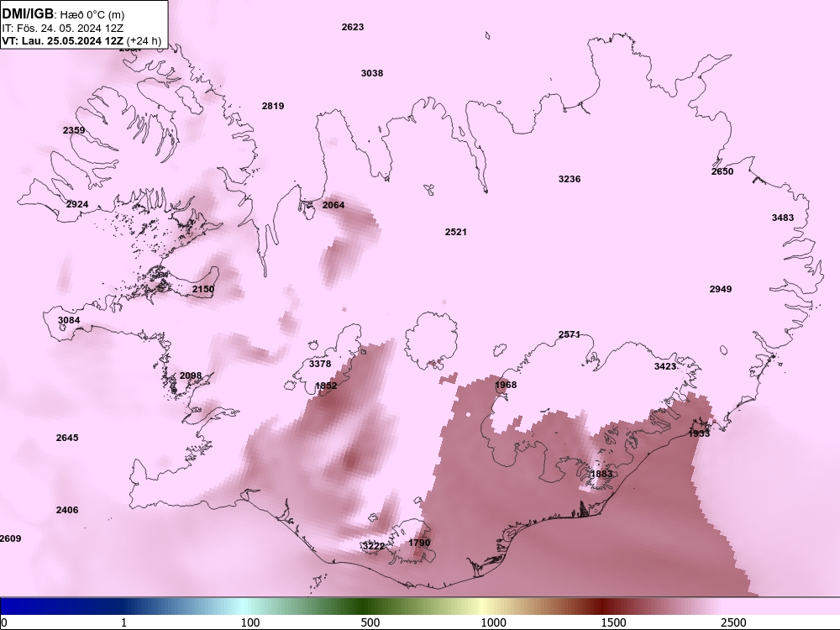Click the 1500 tick label on the color scale

click(613, 622)
